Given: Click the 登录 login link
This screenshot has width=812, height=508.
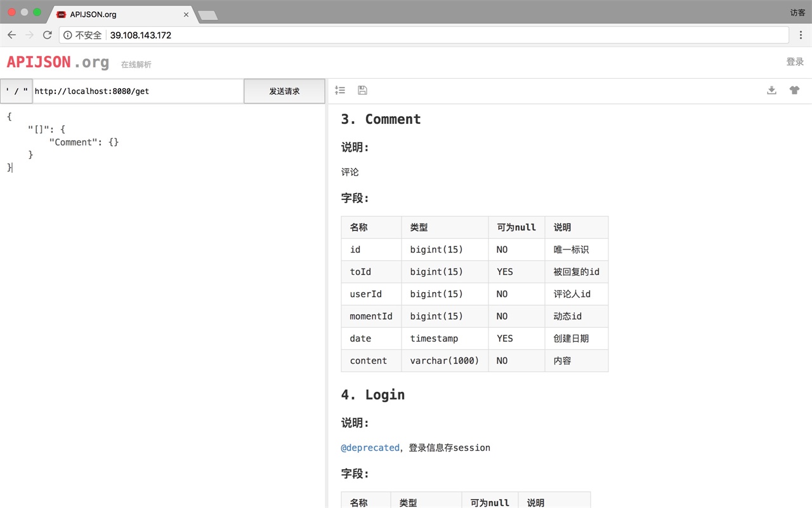Looking at the screenshot, I should coord(795,62).
